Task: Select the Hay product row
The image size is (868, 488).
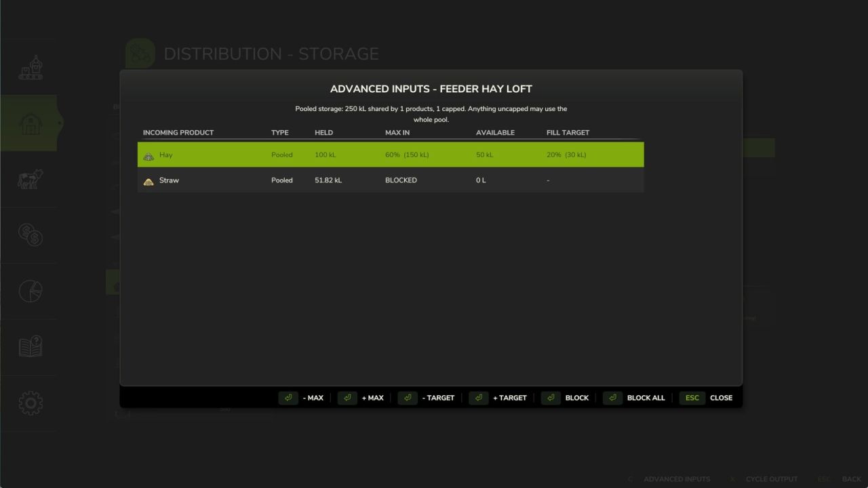Action: [391, 155]
